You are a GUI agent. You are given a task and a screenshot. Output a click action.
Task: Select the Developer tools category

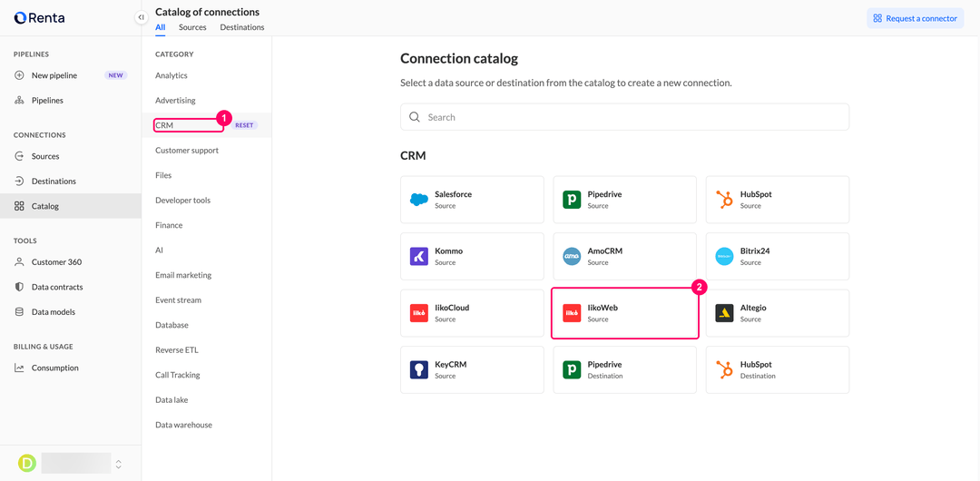[x=183, y=201]
